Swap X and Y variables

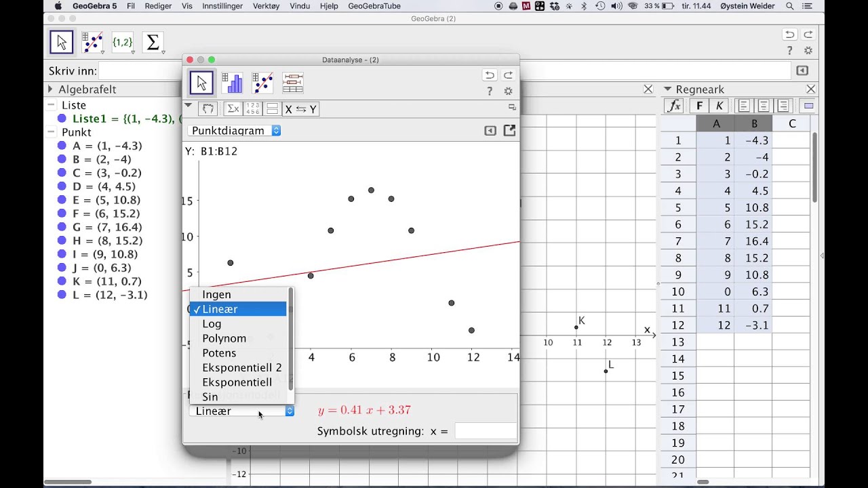pos(300,108)
